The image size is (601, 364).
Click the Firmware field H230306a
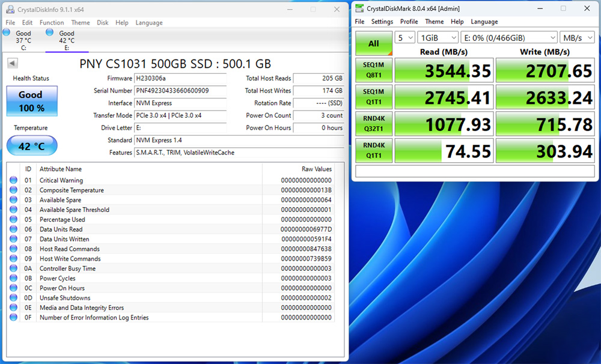[180, 78]
